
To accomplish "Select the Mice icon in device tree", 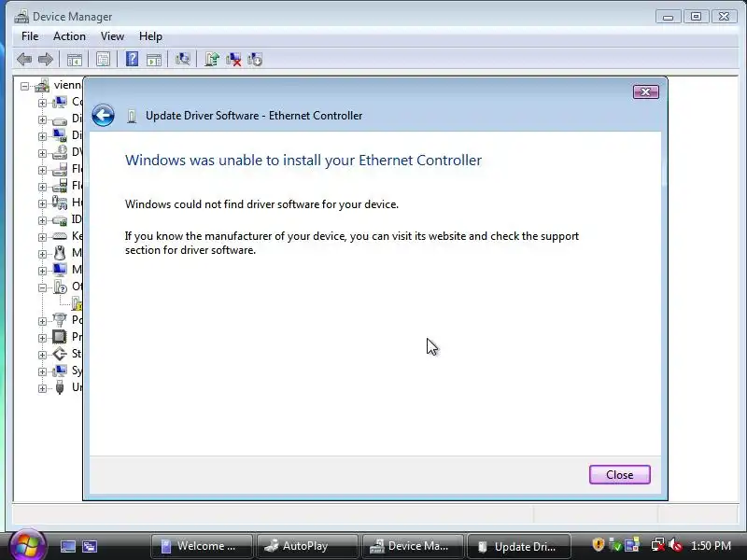I will pyautogui.click(x=60, y=253).
